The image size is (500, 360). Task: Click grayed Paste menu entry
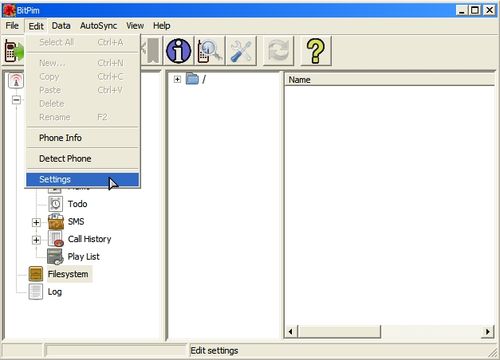coord(83,90)
